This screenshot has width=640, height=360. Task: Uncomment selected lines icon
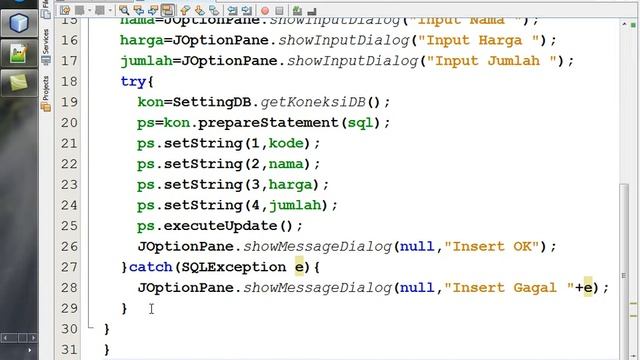312,11
